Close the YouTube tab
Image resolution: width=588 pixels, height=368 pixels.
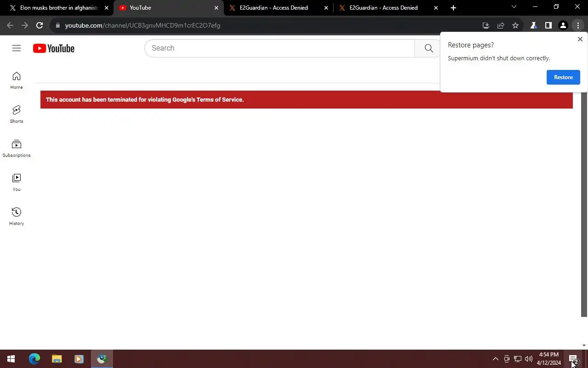coord(216,8)
